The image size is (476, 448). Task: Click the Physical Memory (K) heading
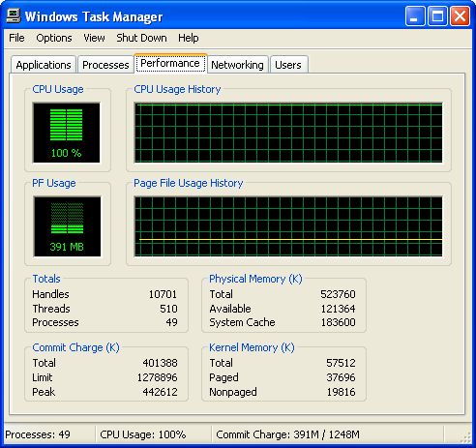tap(255, 279)
